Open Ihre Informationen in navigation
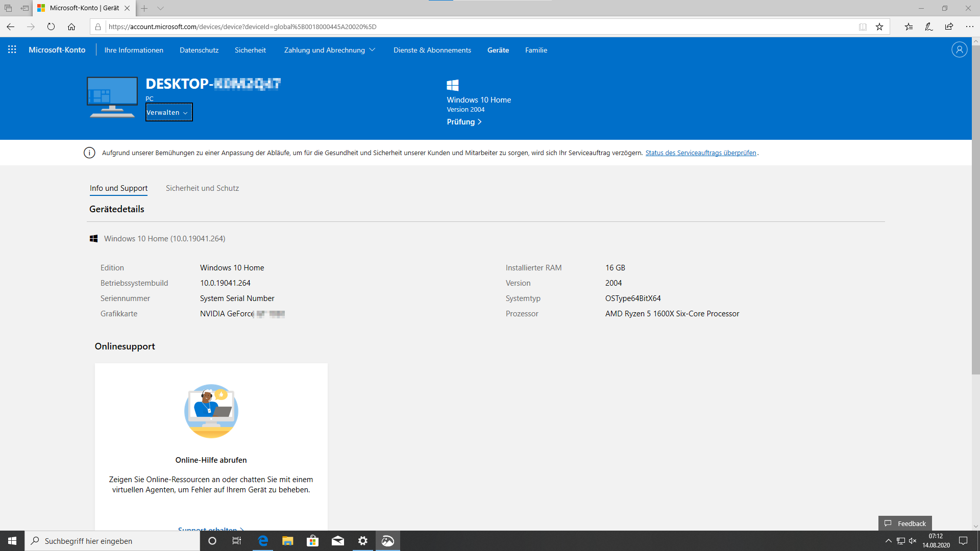980x551 pixels. coord(134,50)
